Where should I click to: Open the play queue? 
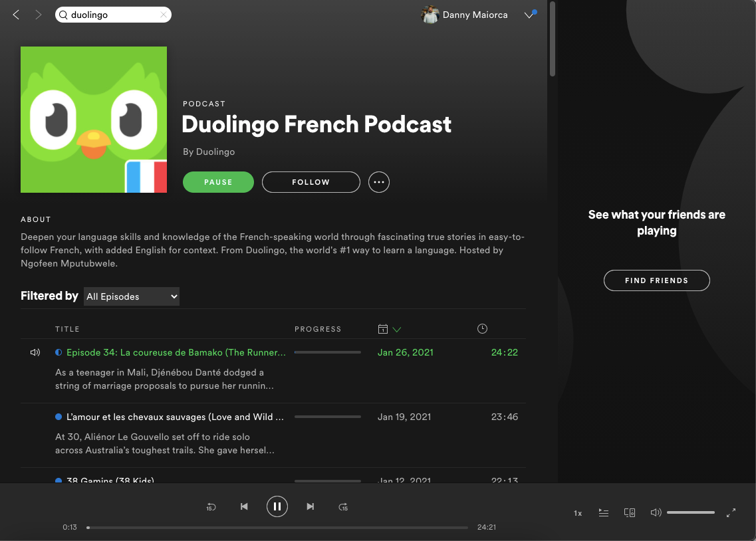pyautogui.click(x=604, y=512)
